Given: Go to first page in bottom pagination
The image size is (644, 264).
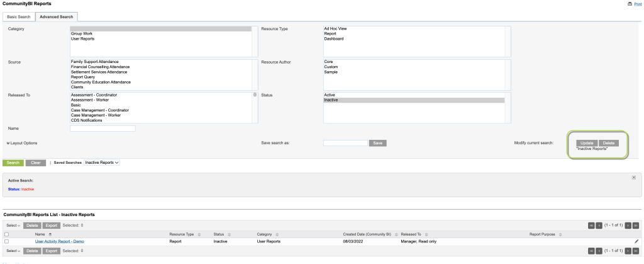Looking at the screenshot, I should (x=591, y=250).
